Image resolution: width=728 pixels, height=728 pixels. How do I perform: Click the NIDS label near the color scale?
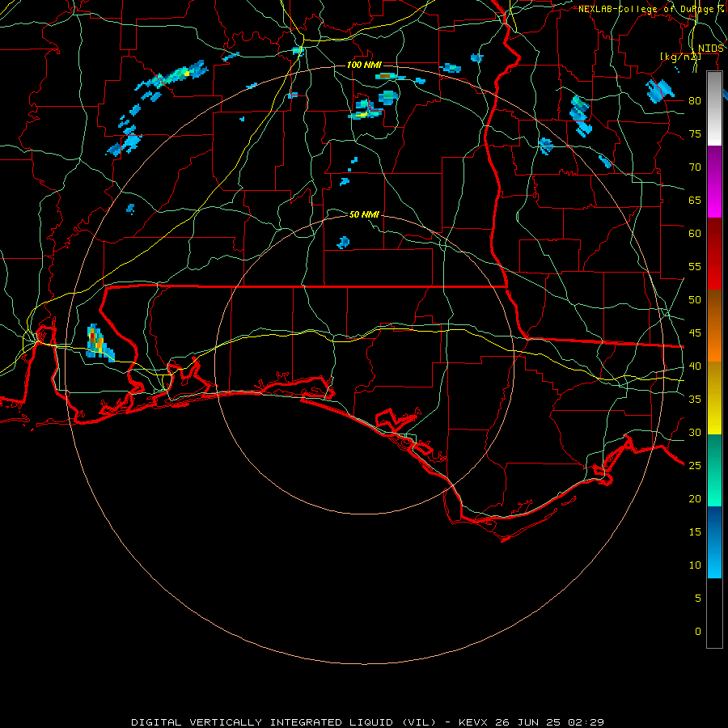(x=710, y=49)
